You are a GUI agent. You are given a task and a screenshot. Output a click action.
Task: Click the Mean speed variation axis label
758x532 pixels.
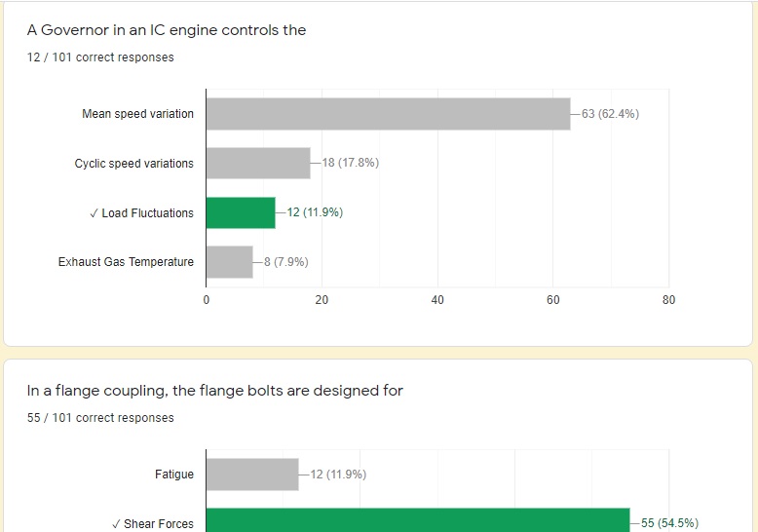coord(137,114)
